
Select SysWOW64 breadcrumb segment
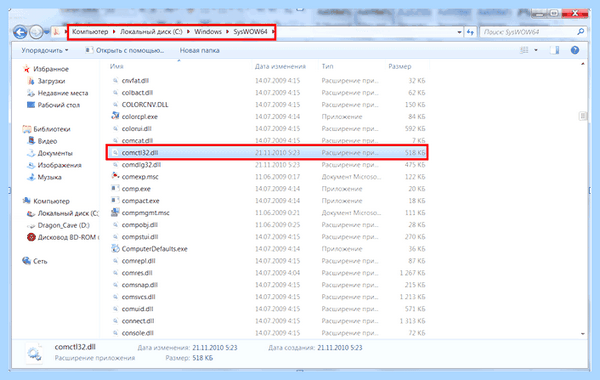[250, 32]
